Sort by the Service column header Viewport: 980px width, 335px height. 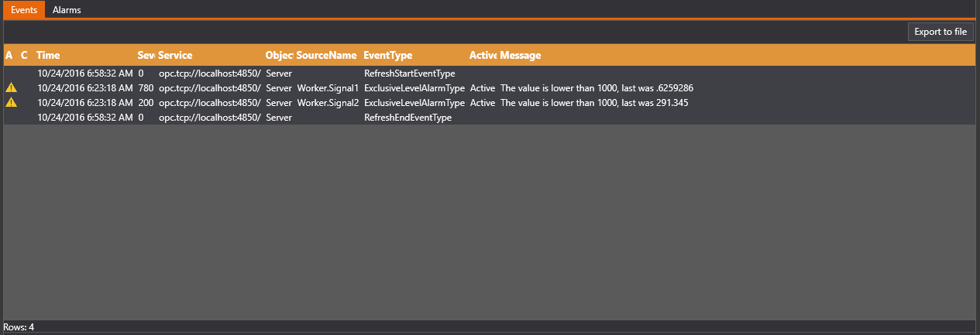click(175, 56)
